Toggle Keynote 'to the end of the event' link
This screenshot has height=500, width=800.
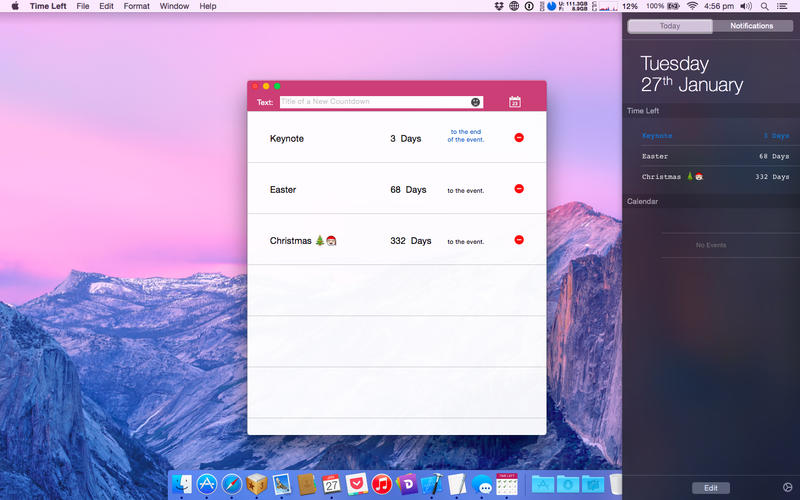pos(466,135)
